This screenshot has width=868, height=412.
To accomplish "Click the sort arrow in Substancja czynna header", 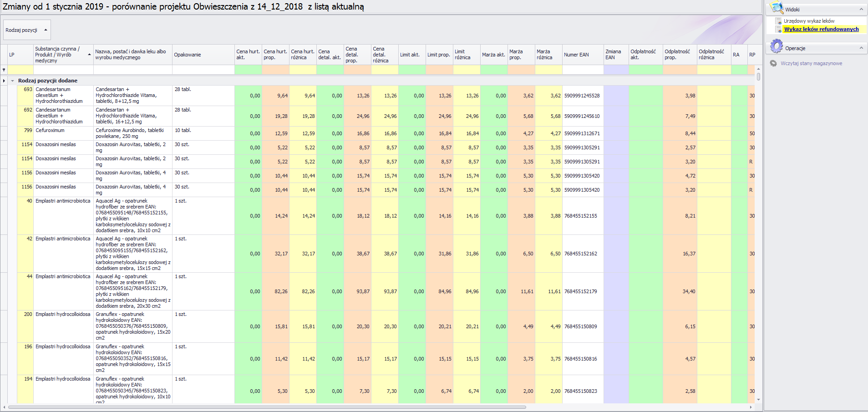I will click(x=89, y=55).
